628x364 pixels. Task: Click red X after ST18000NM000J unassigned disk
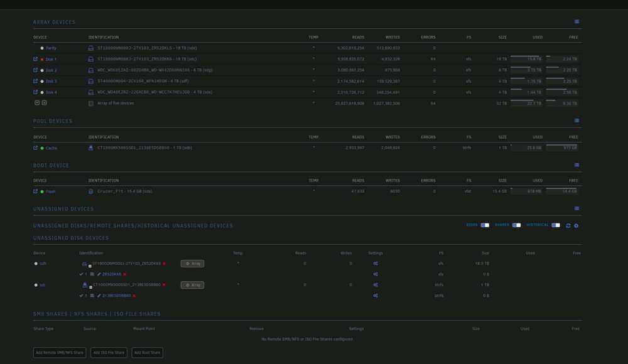click(164, 264)
